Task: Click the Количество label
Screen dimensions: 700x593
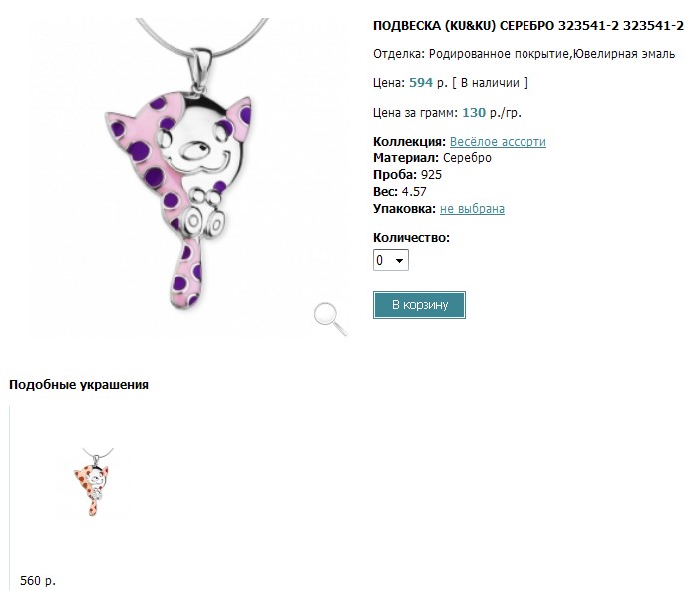Action: [x=411, y=238]
